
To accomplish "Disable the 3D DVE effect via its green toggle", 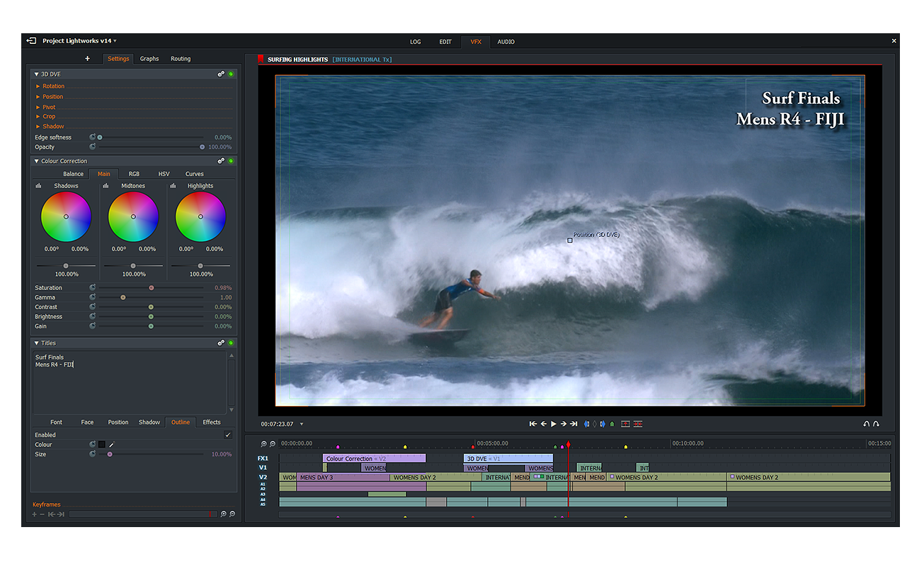I will 229,74.
